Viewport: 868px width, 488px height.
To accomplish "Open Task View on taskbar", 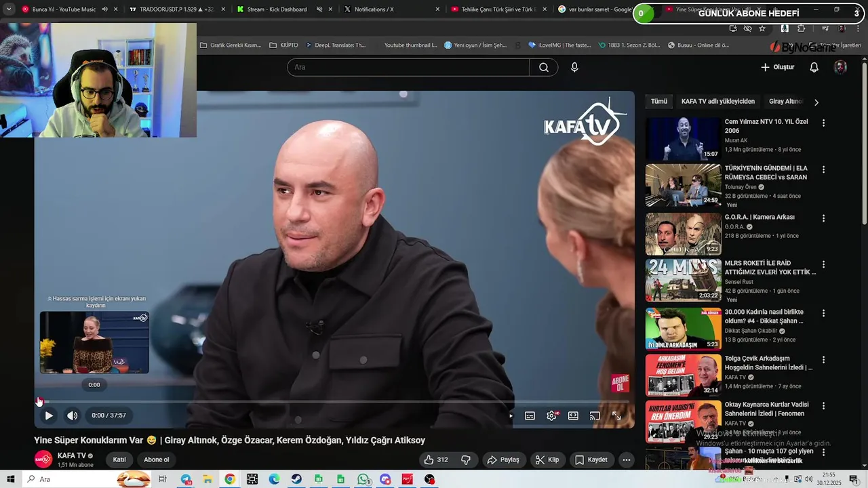I will point(163,479).
